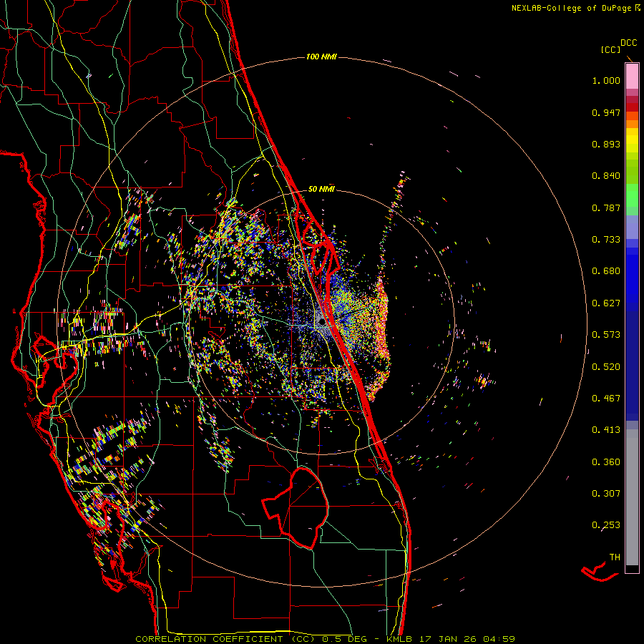Choose the 0.573 scale value label
The width and height of the screenshot is (644, 644).
(x=605, y=335)
